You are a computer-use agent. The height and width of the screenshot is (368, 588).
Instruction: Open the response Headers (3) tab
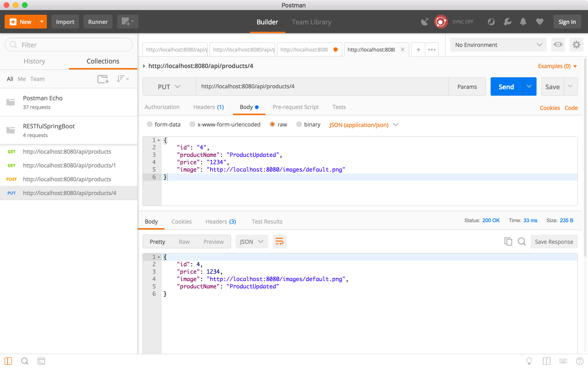(220, 221)
